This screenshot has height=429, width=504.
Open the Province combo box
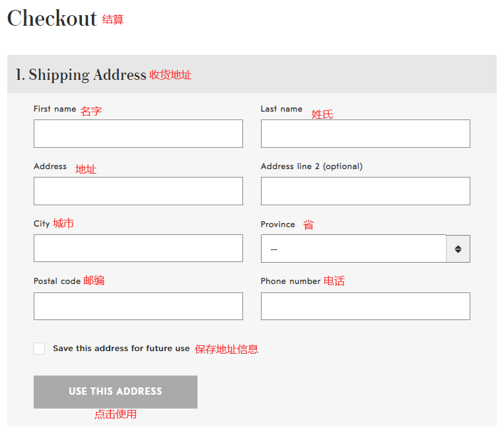(353, 249)
